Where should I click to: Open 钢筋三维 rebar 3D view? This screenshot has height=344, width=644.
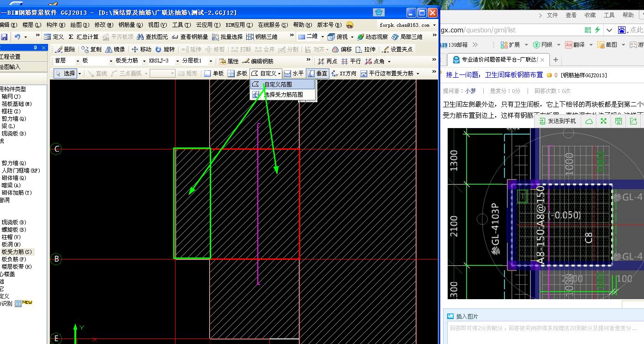[x=262, y=37]
